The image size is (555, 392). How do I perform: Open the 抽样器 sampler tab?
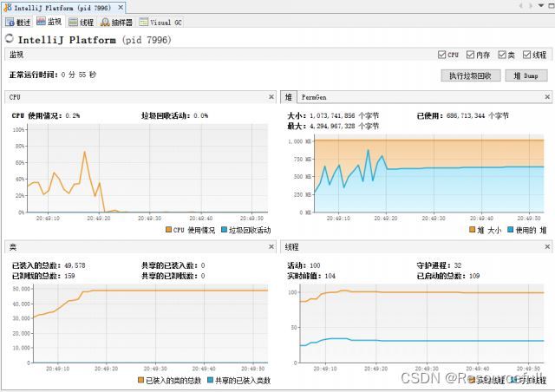116,23
